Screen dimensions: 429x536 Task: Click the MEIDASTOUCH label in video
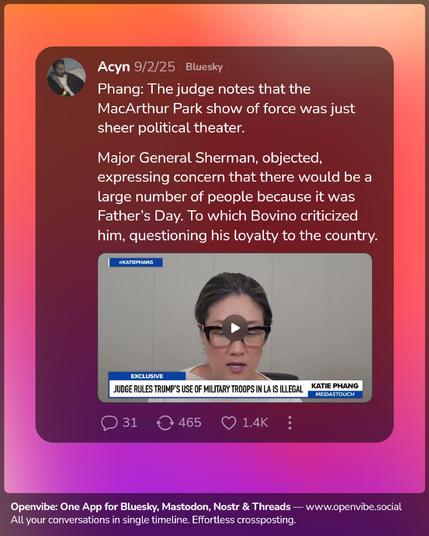click(335, 394)
